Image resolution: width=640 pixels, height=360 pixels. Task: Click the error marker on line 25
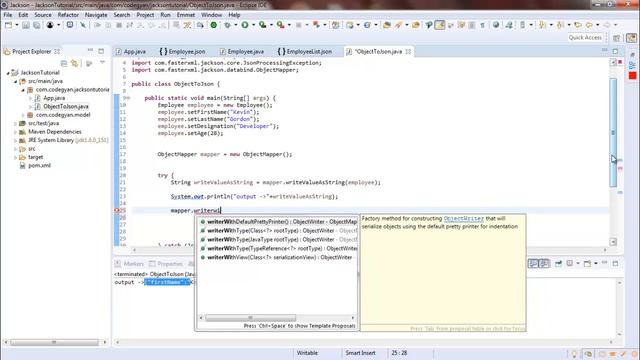[116, 211]
